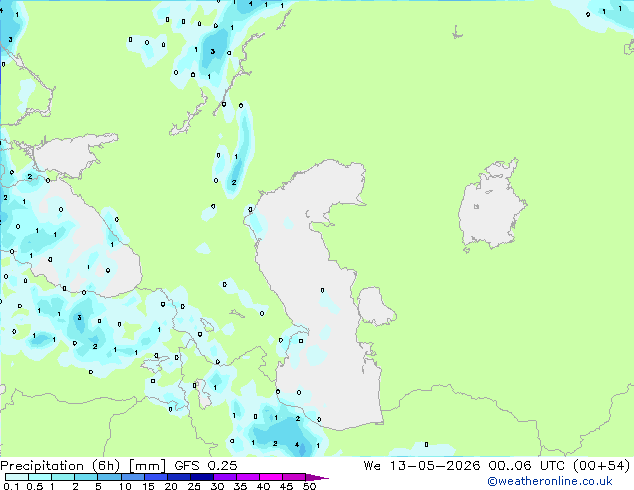Screen dimensions: 634x490
Task: Click the 0.1 mm lightest legend swatch
Action: point(17,477)
